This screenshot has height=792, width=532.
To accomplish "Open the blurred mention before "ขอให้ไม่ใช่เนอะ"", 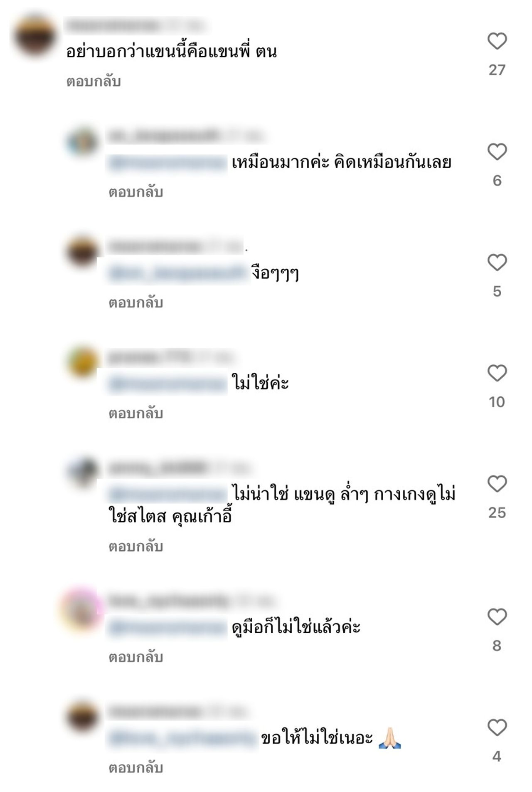I will (x=182, y=738).
